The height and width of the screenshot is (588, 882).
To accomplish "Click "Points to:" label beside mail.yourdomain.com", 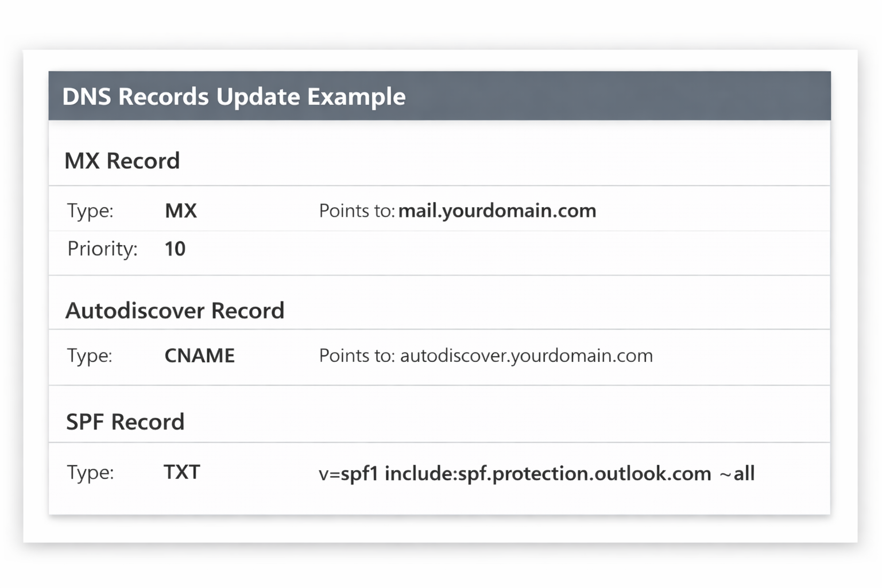I will (x=356, y=211).
